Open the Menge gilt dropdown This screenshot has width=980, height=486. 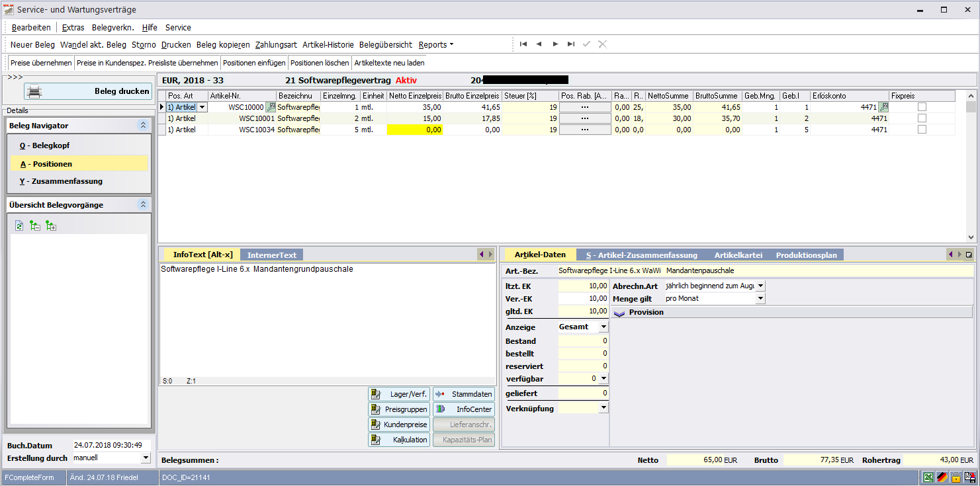tap(760, 298)
